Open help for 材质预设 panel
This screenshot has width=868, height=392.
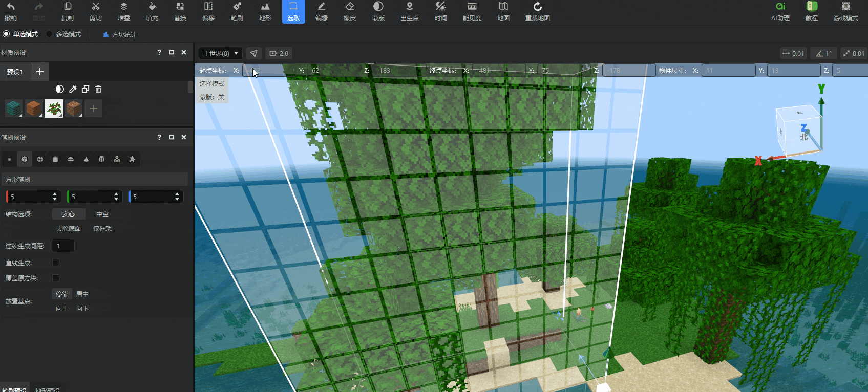[159, 52]
